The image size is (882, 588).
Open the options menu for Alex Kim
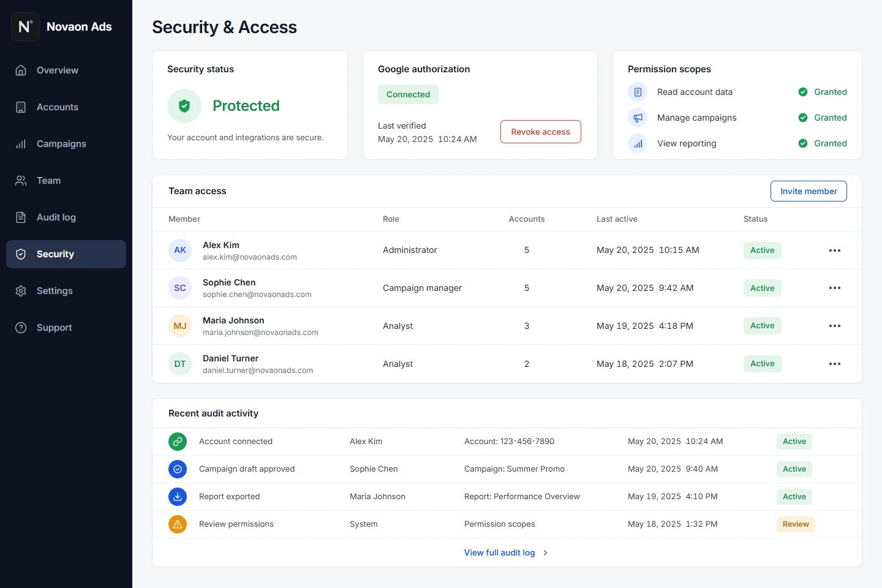click(x=835, y=251)
